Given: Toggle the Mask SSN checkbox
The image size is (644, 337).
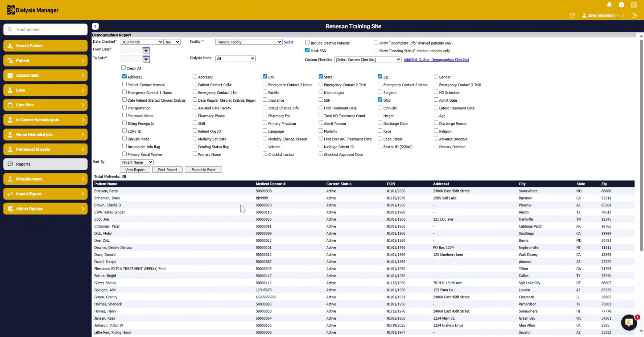Looking at the screenshot, I should (307, 50).
